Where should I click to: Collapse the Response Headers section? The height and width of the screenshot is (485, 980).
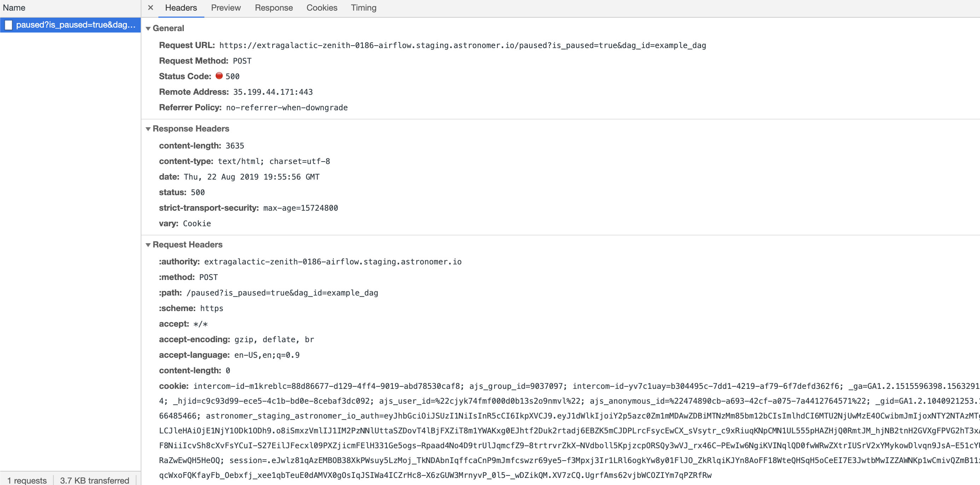coord(148,129)
